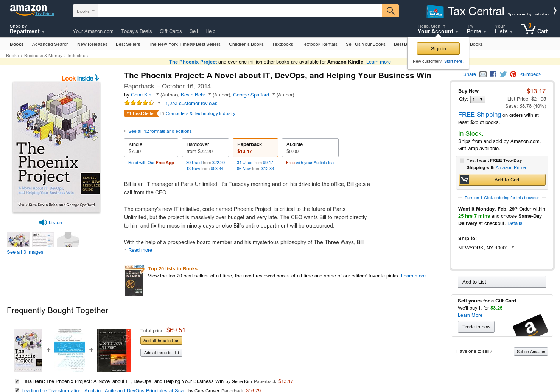Click the main search input field
Screen dimensions: 560x392
pyautogui.click(x=240, y=11)
